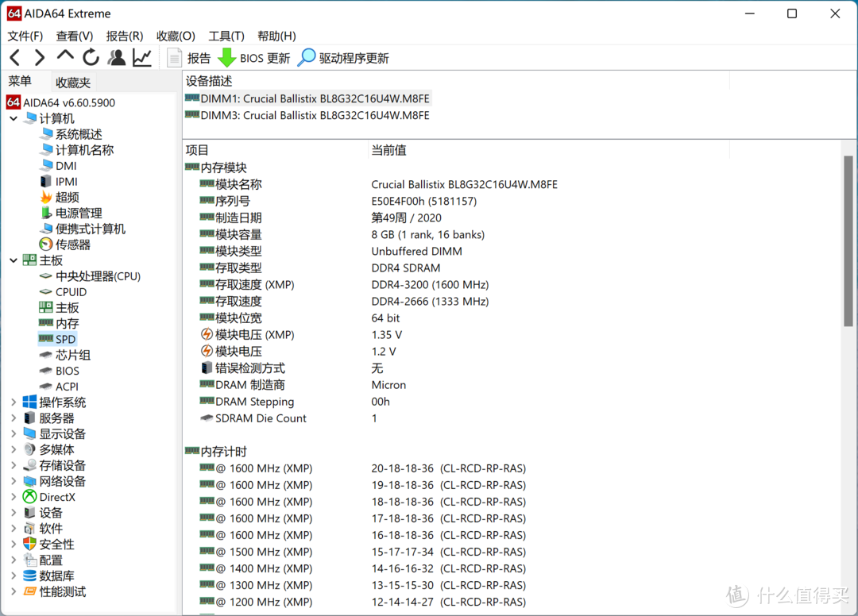This screenshot has width=858, height=616.
Task: Click the driver update magnifier icon
Action: coord(307,57)
